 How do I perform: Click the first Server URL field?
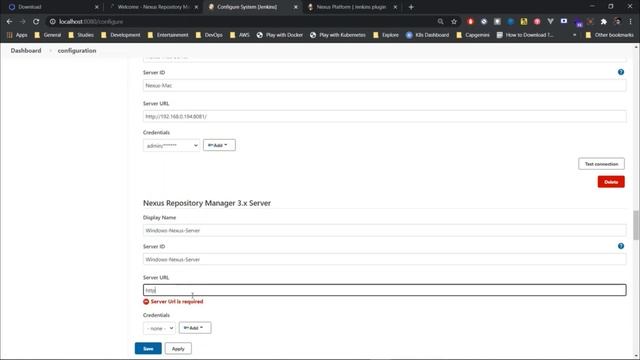click(x=384, y=116)
